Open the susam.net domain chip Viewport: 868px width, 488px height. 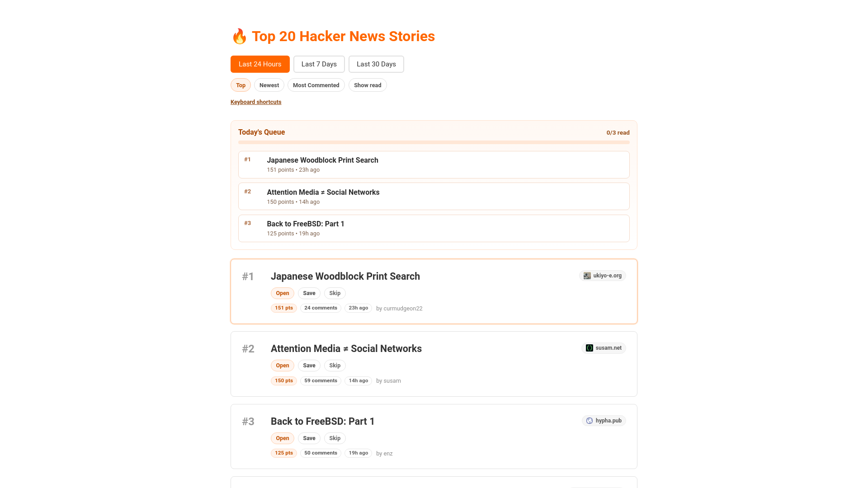pyautogui.click(x=604, y=348)
